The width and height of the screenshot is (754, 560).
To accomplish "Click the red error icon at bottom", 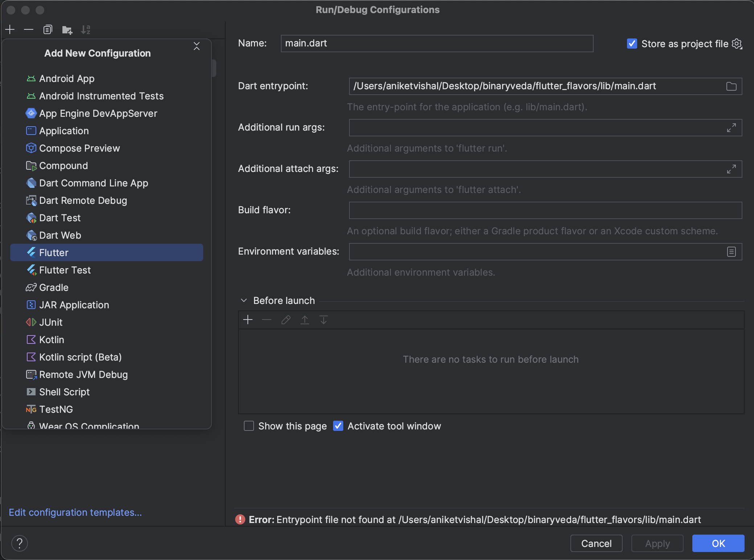I will (x=240, y=520).
